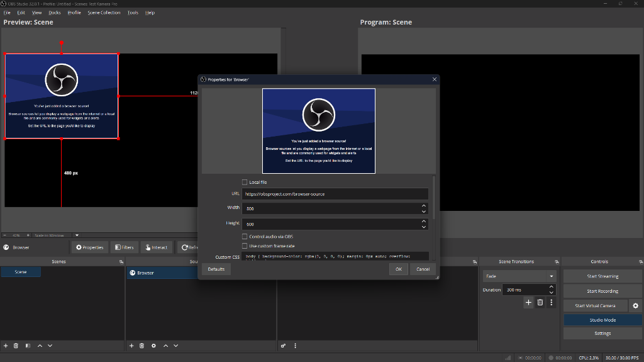This screenshot has height=362, width=644.
Task: Click Start Recording
Action: click(x=602, y=291)
